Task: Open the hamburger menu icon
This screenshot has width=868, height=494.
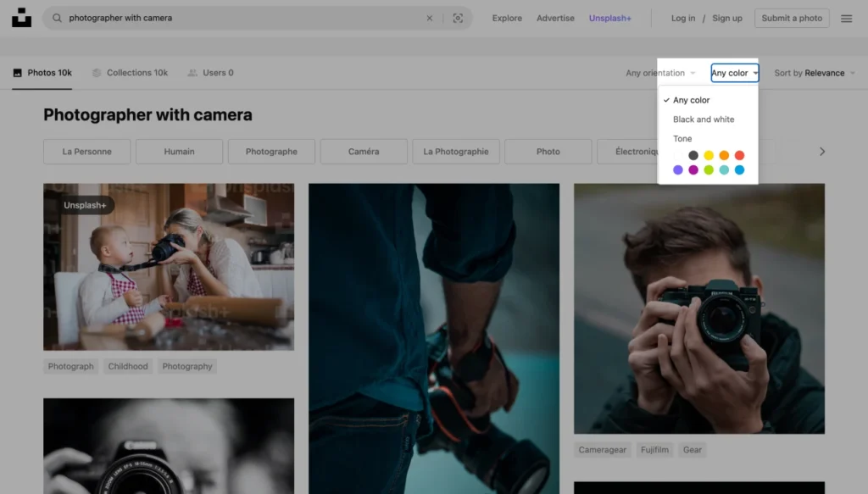Action: click(x=846, y=17)
